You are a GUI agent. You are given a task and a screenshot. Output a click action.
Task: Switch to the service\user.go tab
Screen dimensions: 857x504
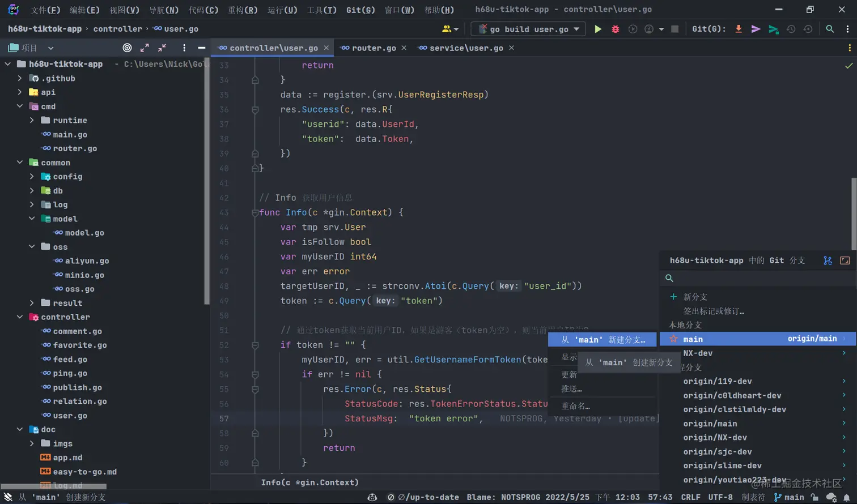[x=465, y=48]
